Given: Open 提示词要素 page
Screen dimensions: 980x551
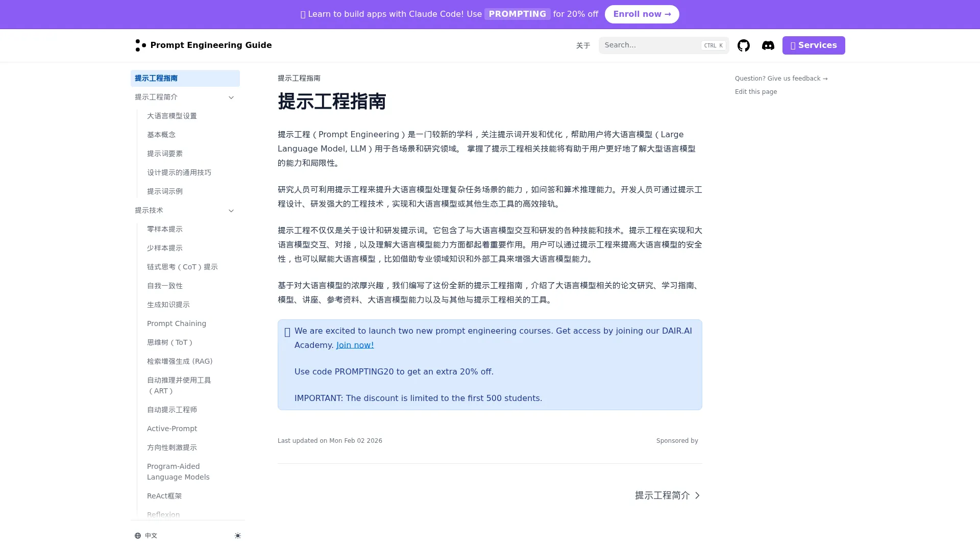Looking at the screenshot, I should 191,154.
